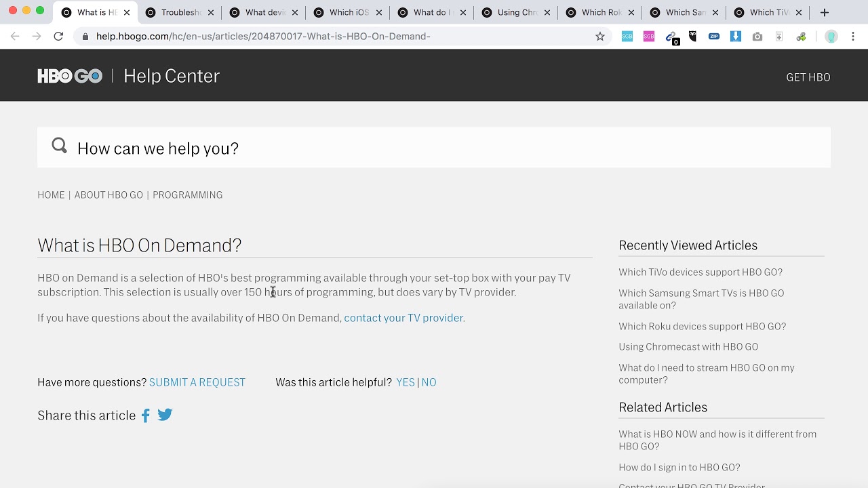Click the GET HBO link
868x488 pixels.
click(x=808, y=77)
